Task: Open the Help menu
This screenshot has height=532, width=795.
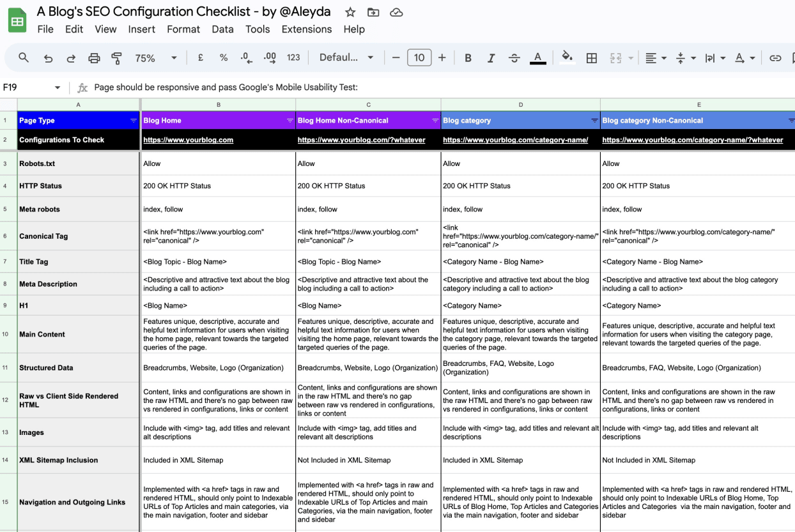Action: click(x=354, y=29)
